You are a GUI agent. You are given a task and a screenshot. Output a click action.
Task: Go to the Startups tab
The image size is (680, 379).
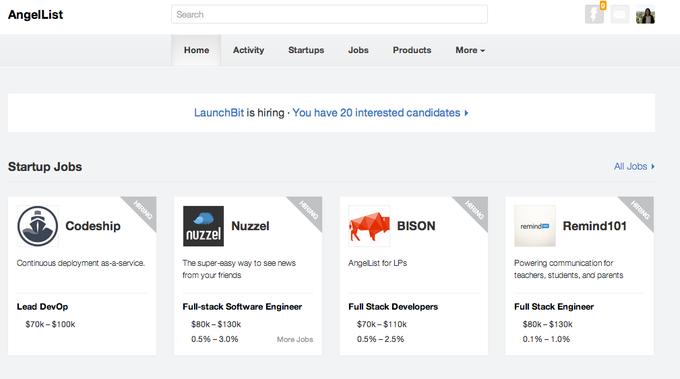[306, 50]
